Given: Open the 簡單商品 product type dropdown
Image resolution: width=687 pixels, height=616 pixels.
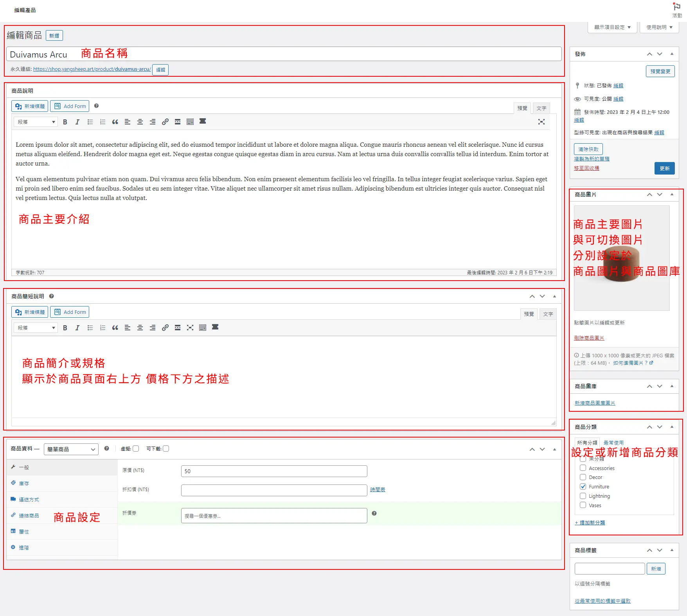Looking at the screenshot, I should 71,449.
